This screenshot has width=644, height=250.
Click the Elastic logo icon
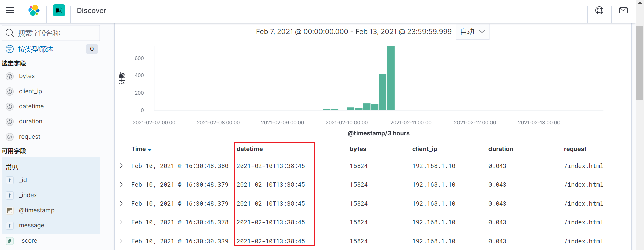34,10
